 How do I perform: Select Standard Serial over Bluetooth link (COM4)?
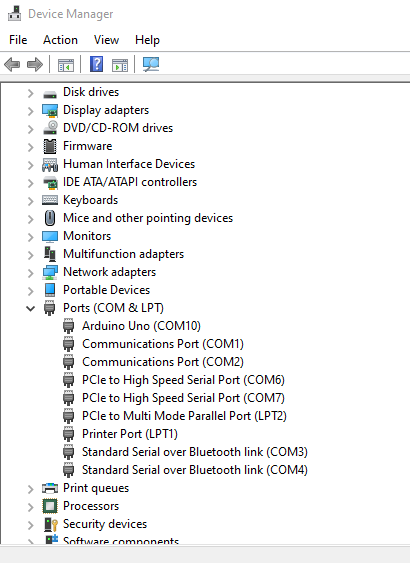[195, 470]
